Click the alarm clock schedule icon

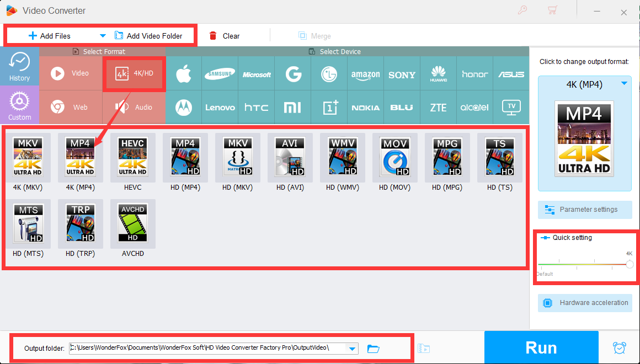[x=619, y=347]
